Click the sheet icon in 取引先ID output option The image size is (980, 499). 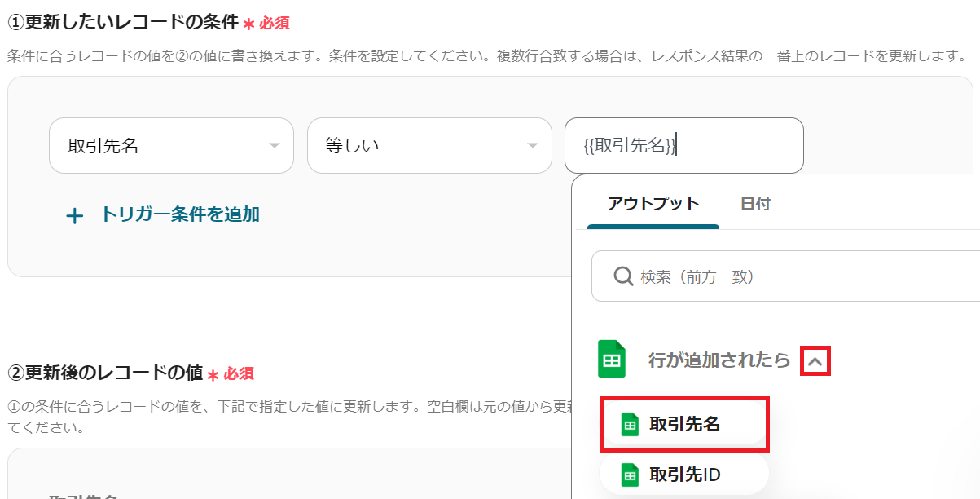[x=630, y=474]
